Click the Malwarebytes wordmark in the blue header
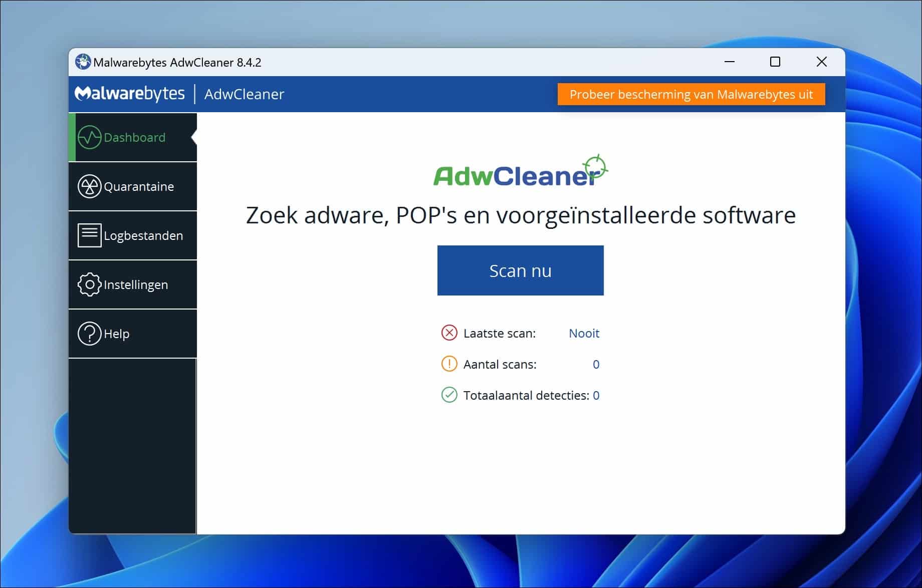 (x=130, y=93)
